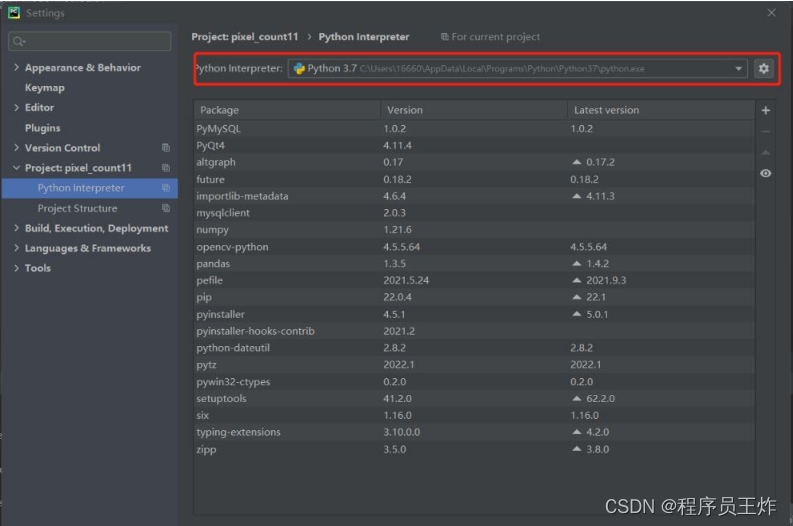Click the upgrade package arrow icon
Viewport: 793px width, 526px height.
766,152
